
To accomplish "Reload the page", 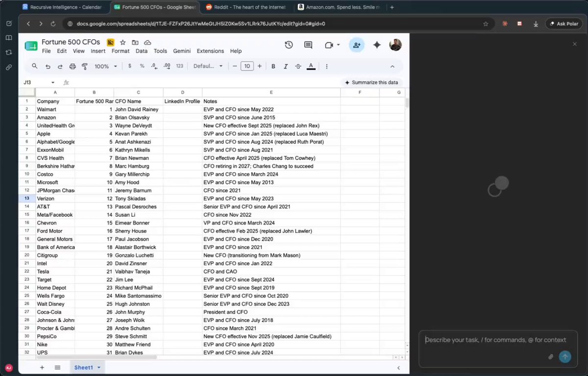I will 53,24.
